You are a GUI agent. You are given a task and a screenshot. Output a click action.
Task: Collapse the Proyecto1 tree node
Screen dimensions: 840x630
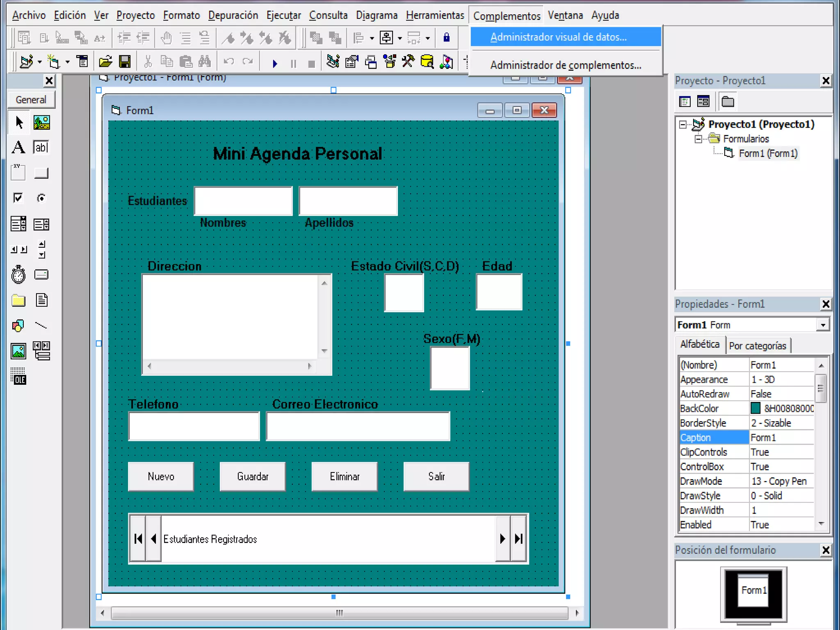(x=682, y=124)
